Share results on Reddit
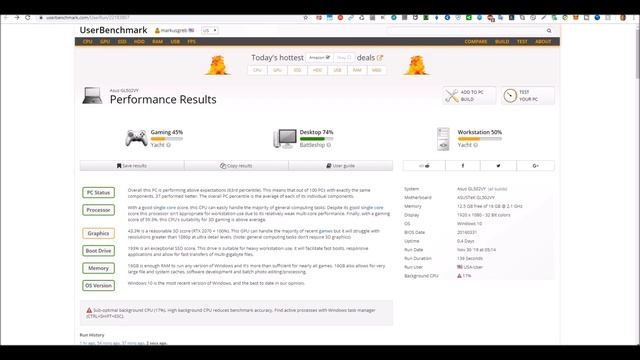 (424, 166)
